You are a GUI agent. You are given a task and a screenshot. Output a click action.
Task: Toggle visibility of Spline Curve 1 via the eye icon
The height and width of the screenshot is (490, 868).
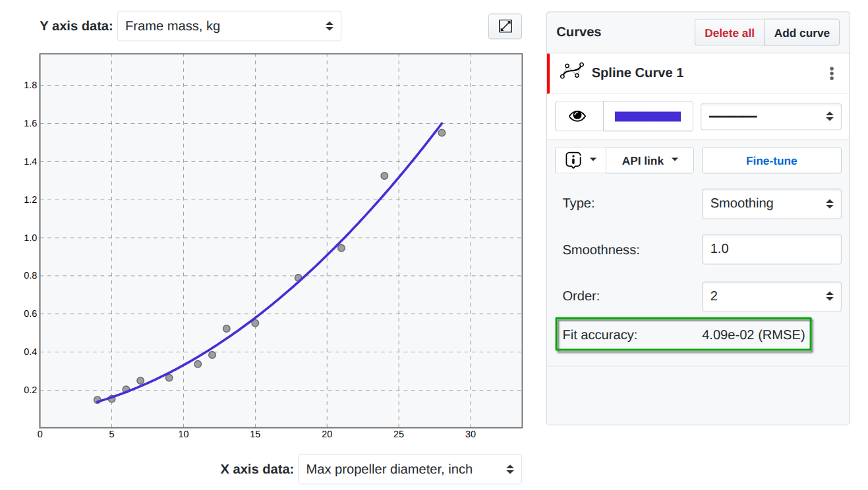pos(578,116)
